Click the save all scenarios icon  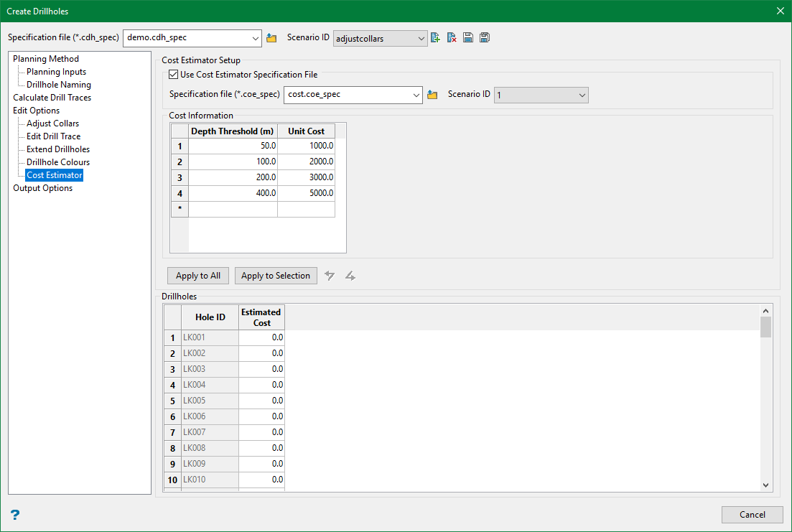click(x=485, y=38)
